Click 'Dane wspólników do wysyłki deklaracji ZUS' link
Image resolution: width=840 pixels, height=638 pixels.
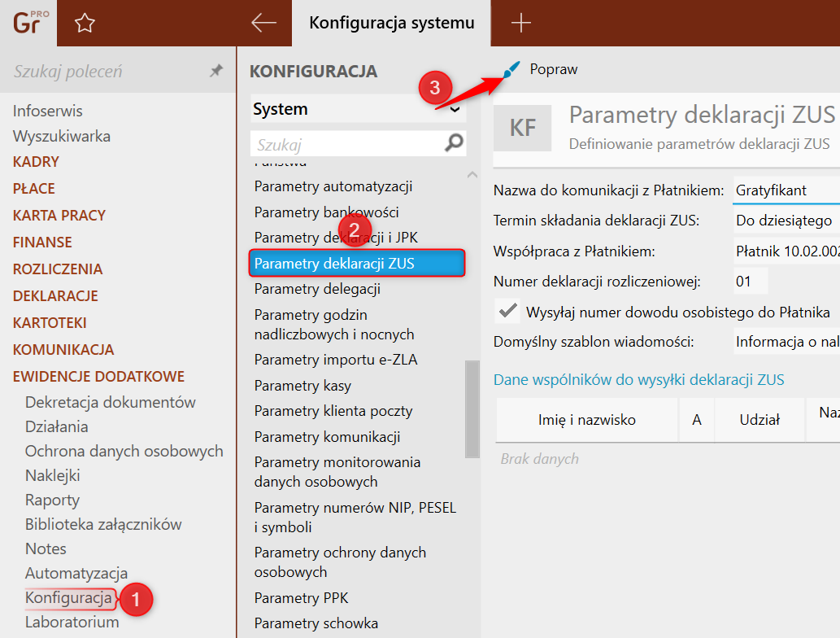click(x=638, y=379)
